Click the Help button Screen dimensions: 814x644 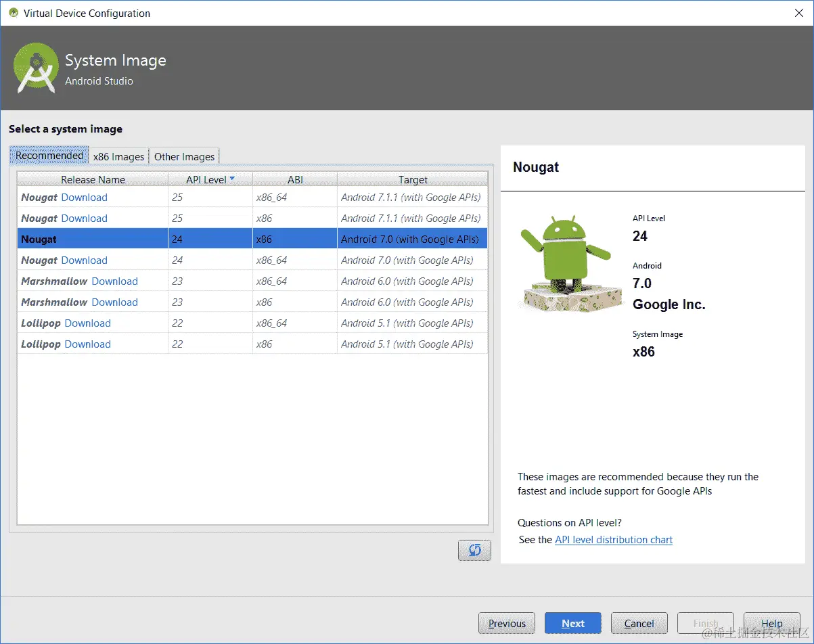tap(772, 624)
